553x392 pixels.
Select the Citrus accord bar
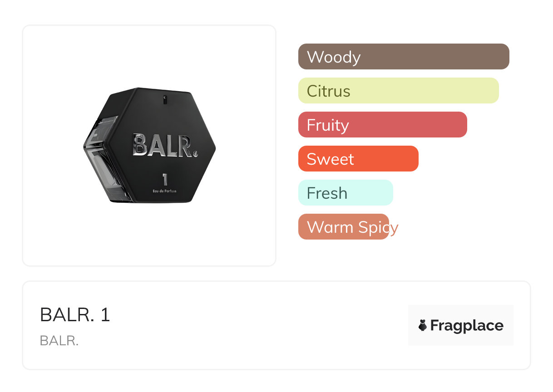[x=398, y=91]
